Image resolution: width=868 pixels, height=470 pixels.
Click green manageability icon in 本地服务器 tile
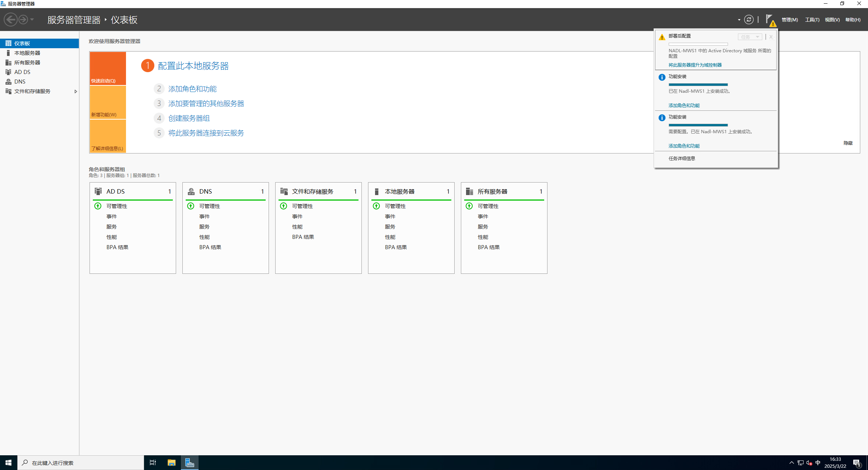pyautogui.click(x=376, y=206)
